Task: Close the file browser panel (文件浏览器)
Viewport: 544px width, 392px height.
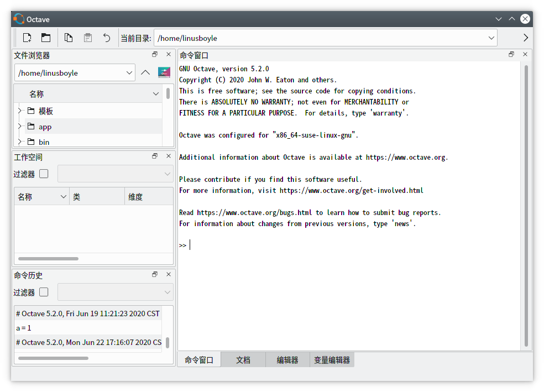Action: click(x=169, y=54)
